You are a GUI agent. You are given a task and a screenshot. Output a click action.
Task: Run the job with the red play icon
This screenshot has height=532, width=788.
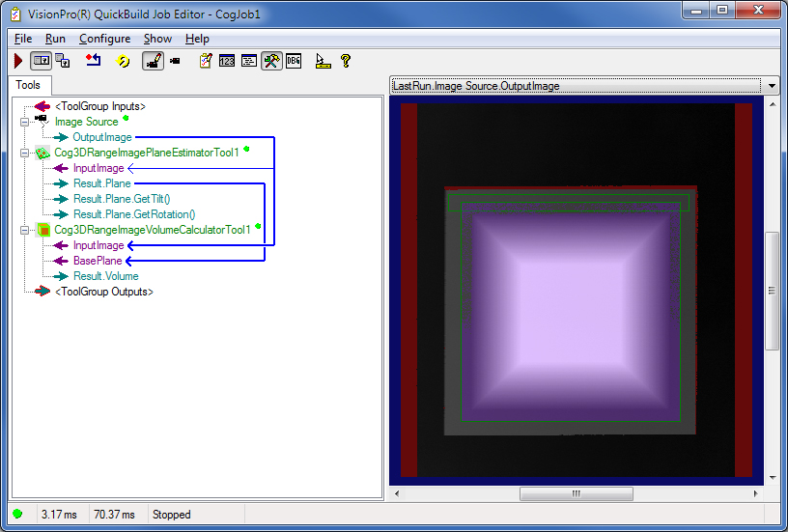(18, 61)
